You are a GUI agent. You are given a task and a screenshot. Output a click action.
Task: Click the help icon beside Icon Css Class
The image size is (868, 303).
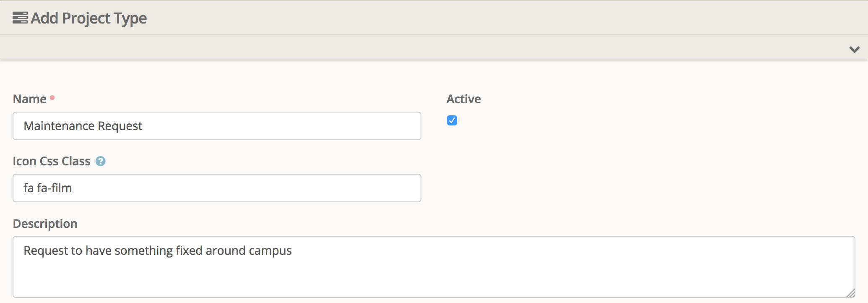[101, 161]
